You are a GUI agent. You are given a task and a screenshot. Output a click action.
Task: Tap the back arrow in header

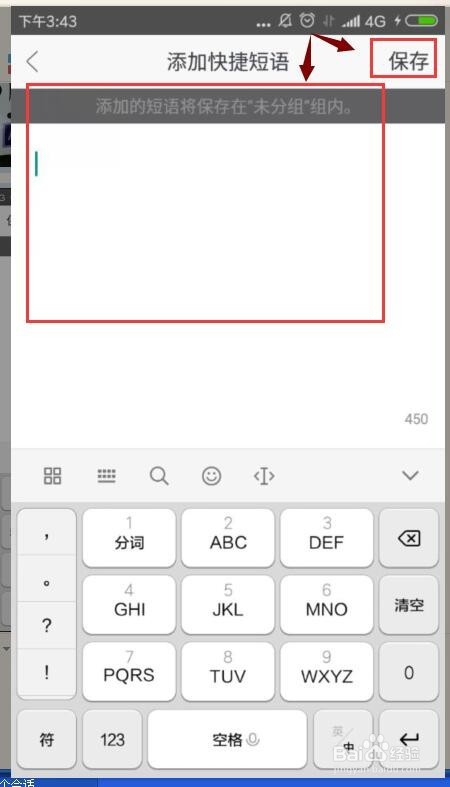pos(32,62)
